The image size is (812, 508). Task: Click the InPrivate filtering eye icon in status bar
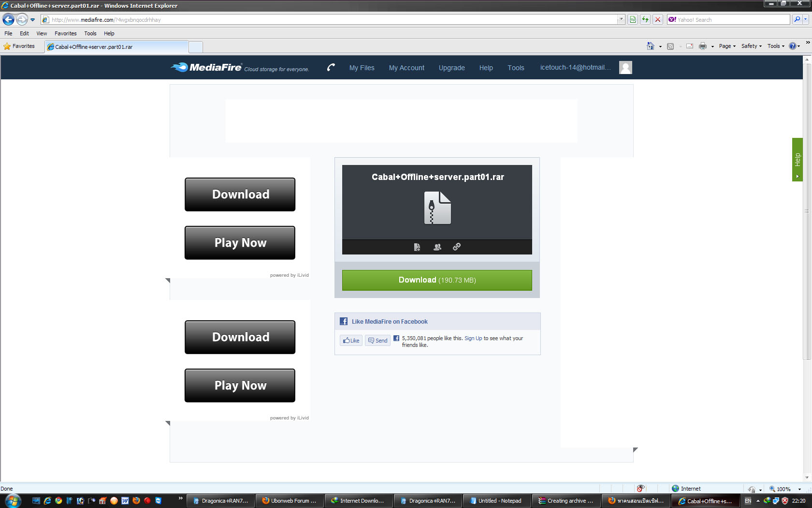tap(640, 489)
